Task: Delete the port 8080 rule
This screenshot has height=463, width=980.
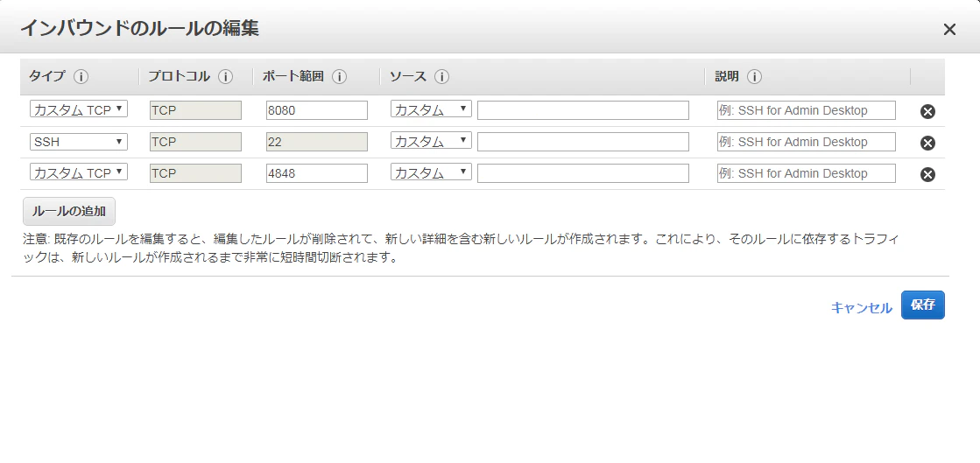Action: coord(927,112)
